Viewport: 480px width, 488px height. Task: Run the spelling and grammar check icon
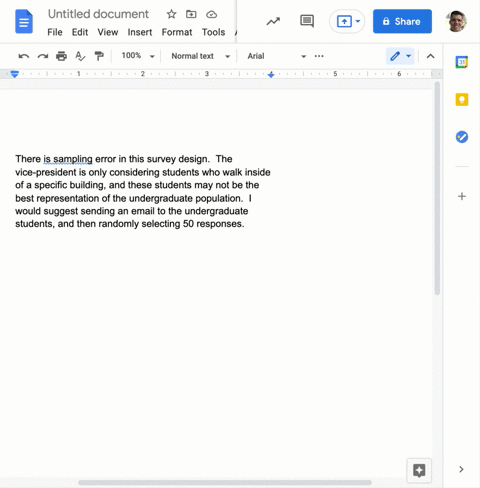pos(80,56)
